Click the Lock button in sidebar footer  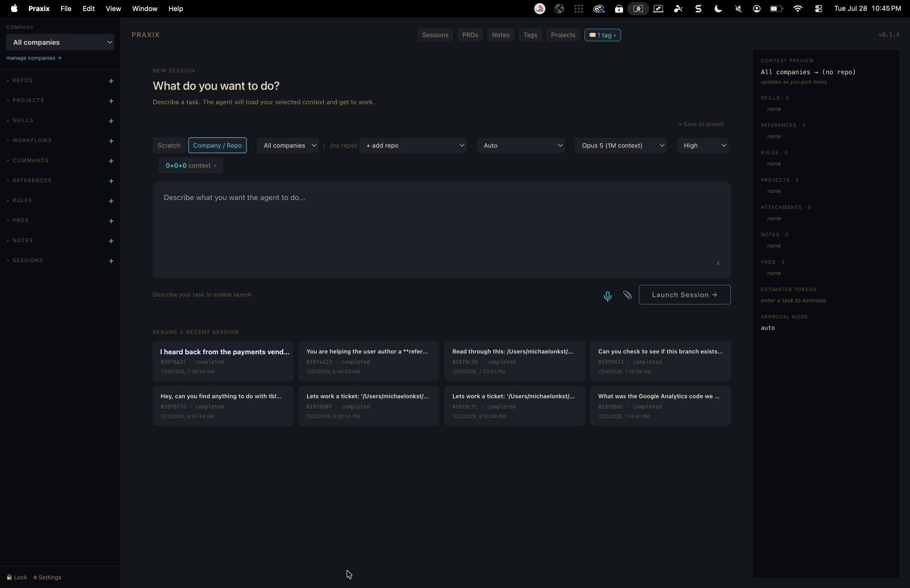[x=17, y=577]
